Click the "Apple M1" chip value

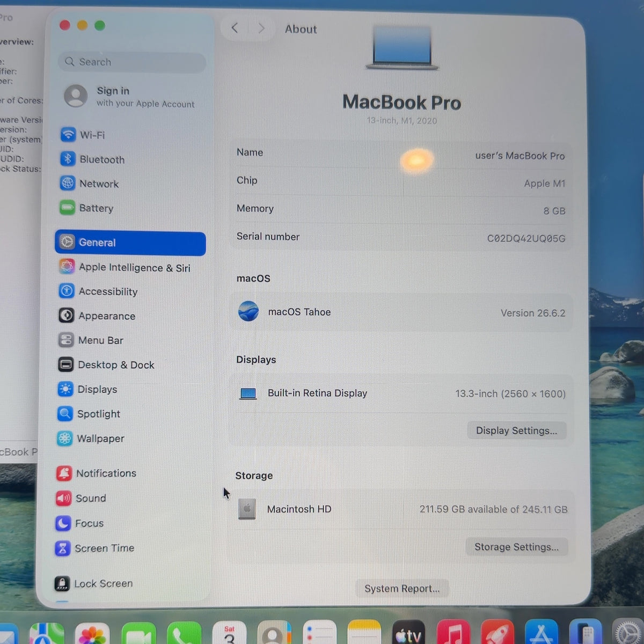pyautogui.click(x=545, y=184)
